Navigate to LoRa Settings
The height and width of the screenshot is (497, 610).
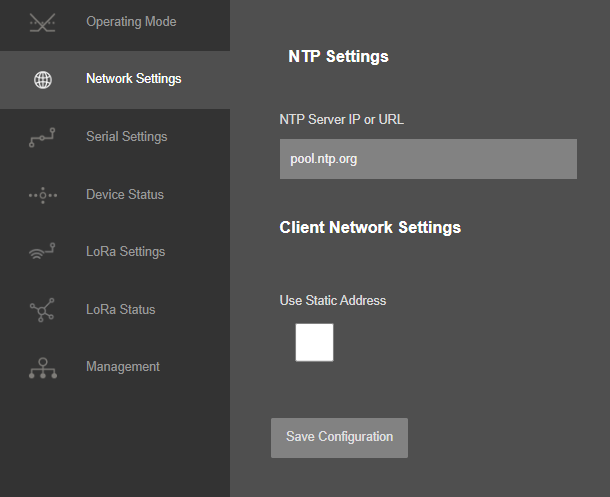pyautogui.click(x=115, y=252)
